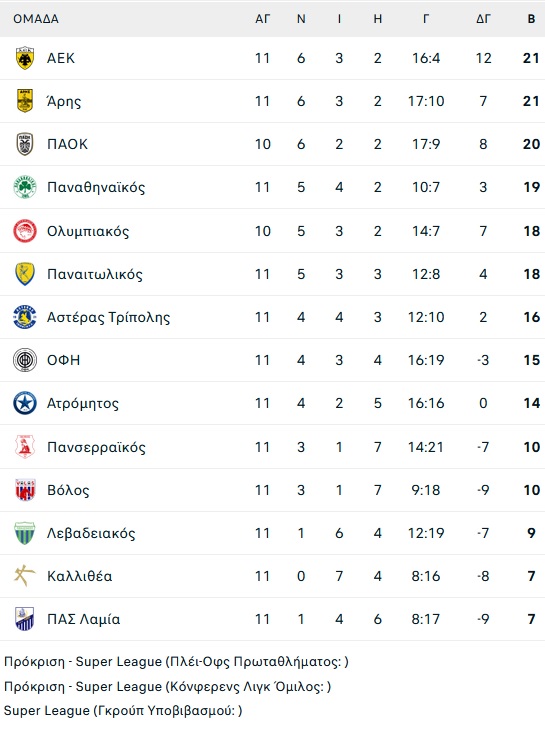
Task: Click the Παναθηναϊκός clover logo
Action: (x=25, y=187)
